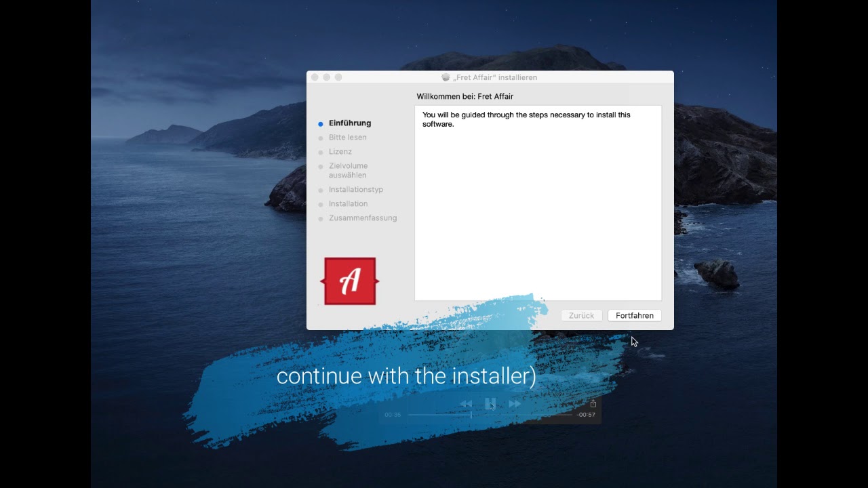Open the share icon in video player
Viewport: 868px width, 488px height.
[593, 403]
